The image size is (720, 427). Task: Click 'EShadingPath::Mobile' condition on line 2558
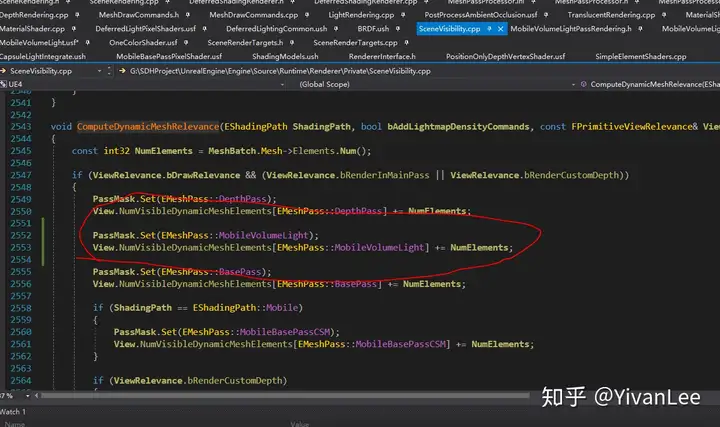coord(245,308)
